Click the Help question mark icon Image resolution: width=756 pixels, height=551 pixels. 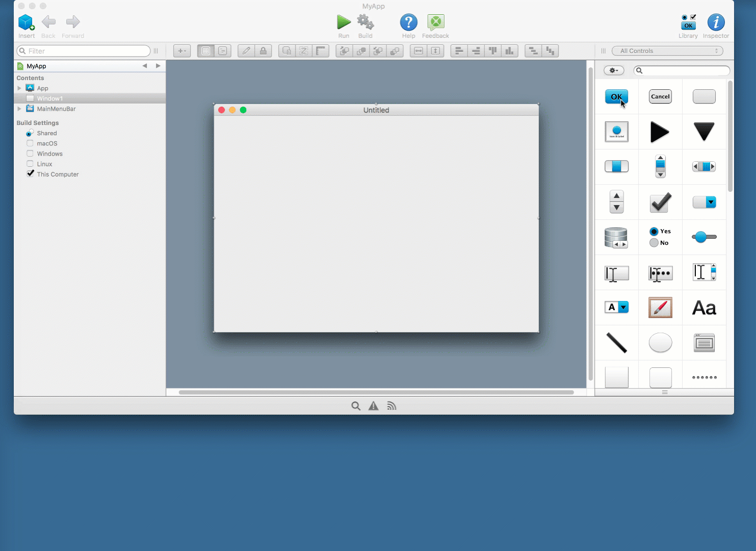coord(408,22)
